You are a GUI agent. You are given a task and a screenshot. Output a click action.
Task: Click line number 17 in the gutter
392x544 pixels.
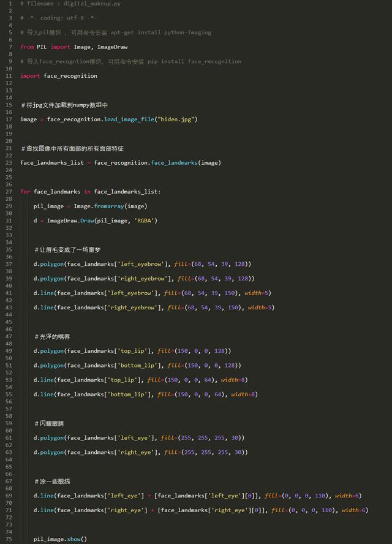(x=9, y=119)
